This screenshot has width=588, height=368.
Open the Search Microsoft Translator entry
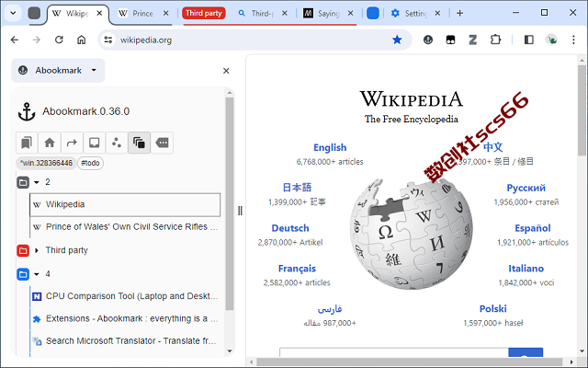[125, 341]
